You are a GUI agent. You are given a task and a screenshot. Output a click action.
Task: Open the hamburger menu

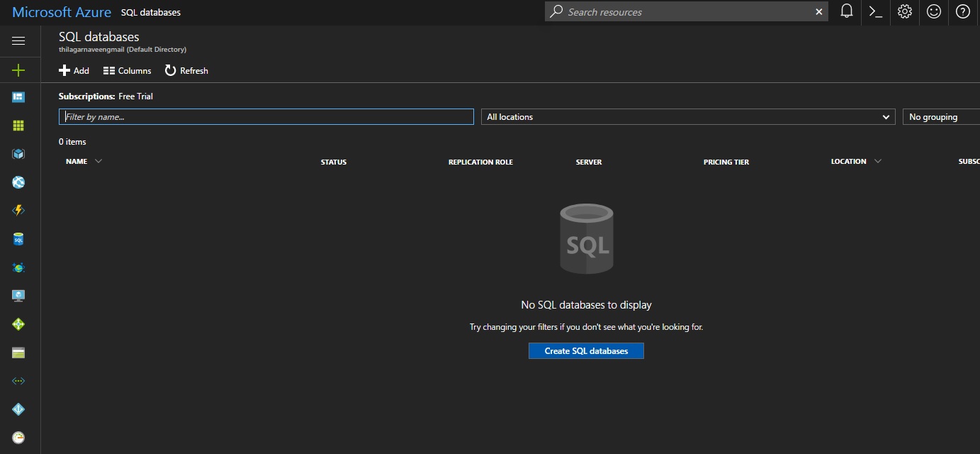pos(19,39)
